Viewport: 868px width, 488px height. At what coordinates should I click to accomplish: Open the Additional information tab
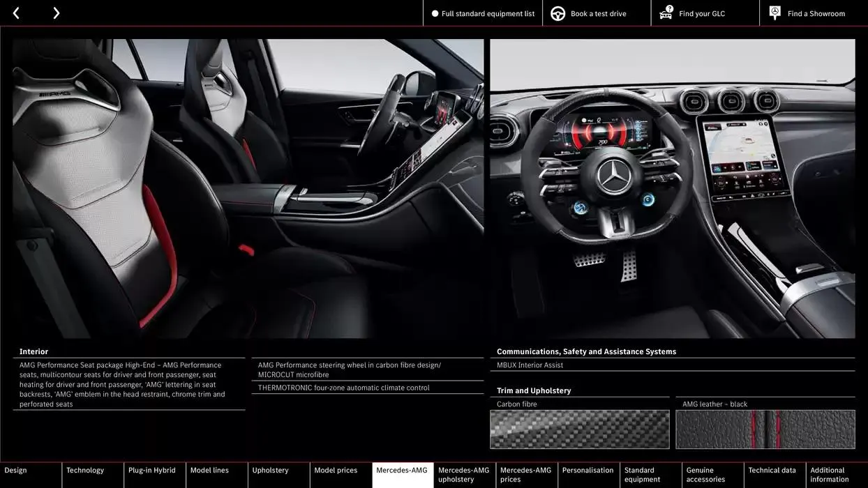pos(837,475)
